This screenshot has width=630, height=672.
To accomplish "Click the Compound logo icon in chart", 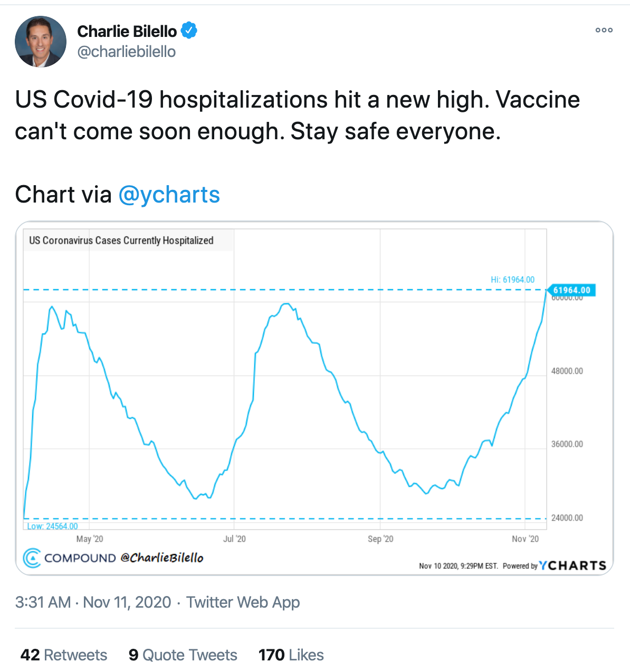I will pyautogui.click(x=32, y=558).
